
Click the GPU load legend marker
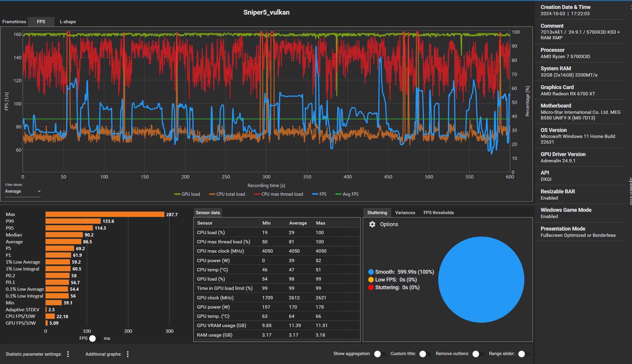pos(177,194)
